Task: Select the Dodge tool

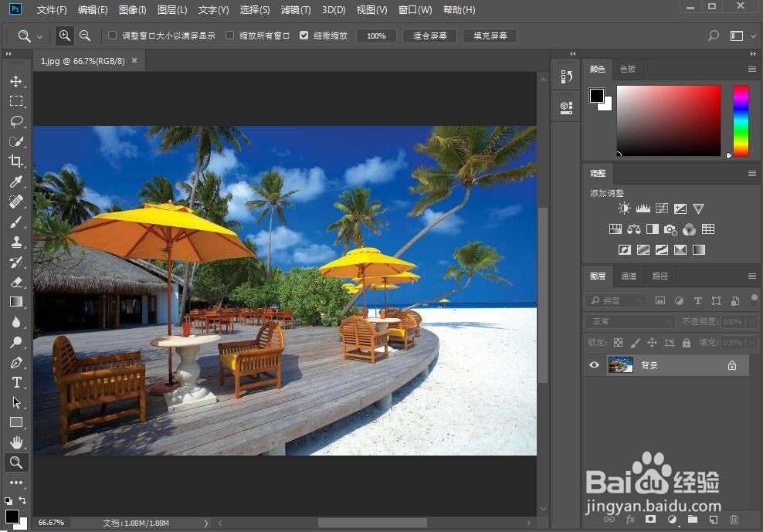Action: 16,342
